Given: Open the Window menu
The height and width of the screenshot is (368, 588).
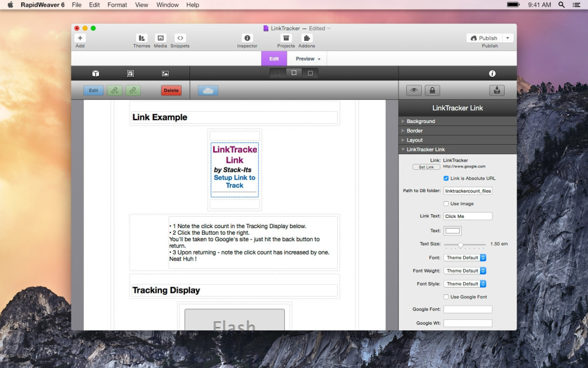Looking at the screenshot, I should point(167,5).
